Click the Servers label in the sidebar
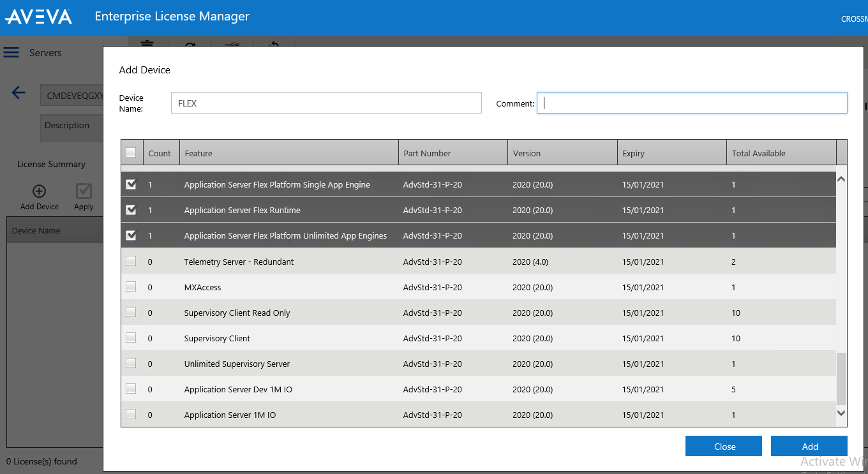This screenshot has width=868, height=474. [45, 53]
